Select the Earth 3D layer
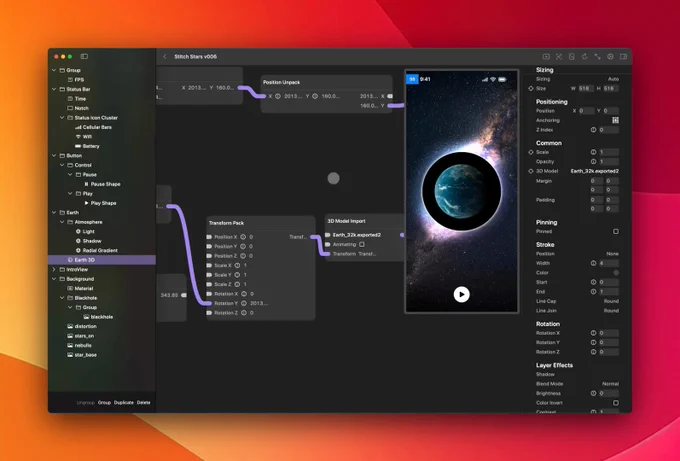Image resolution: width=680 pixels, height=461 pixels. (x=102, y=260)
